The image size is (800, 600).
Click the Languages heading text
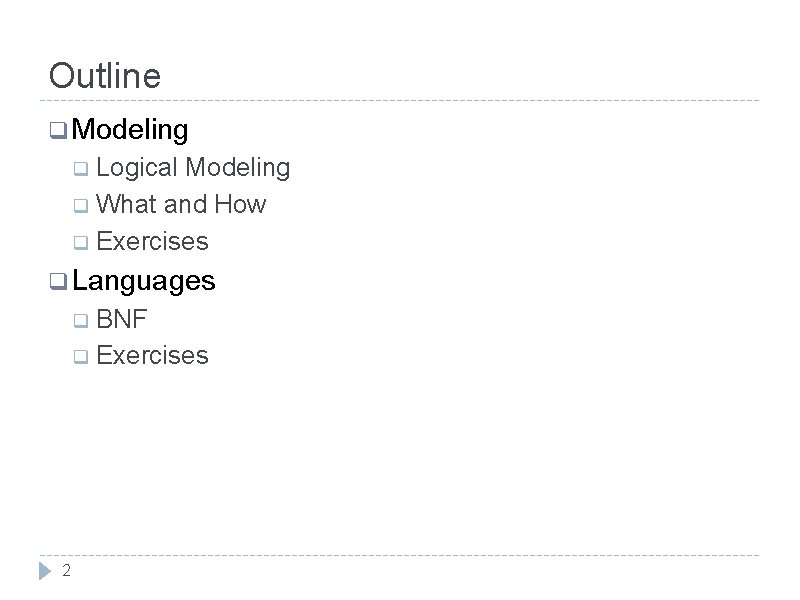[x=144, y=281]
